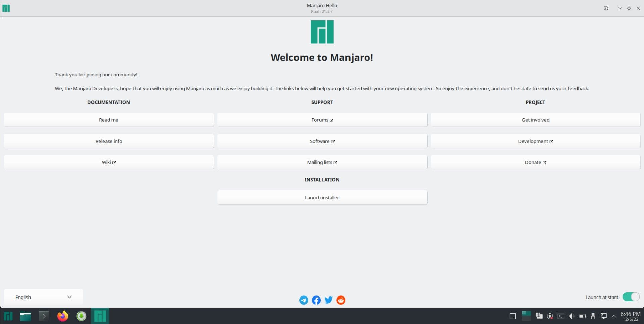Minimize the Manjaro Hello window
Screen dimensions: 644x324
tap(620, 8)
